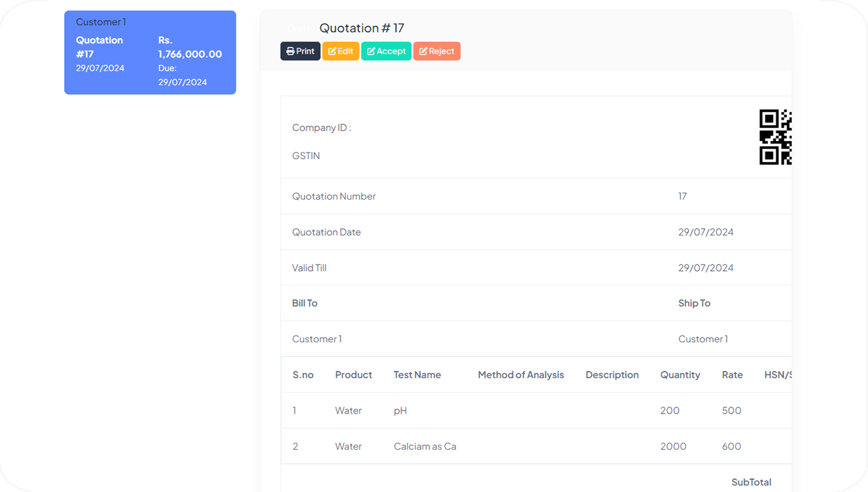Accept the quotation

tap(386, 51)
